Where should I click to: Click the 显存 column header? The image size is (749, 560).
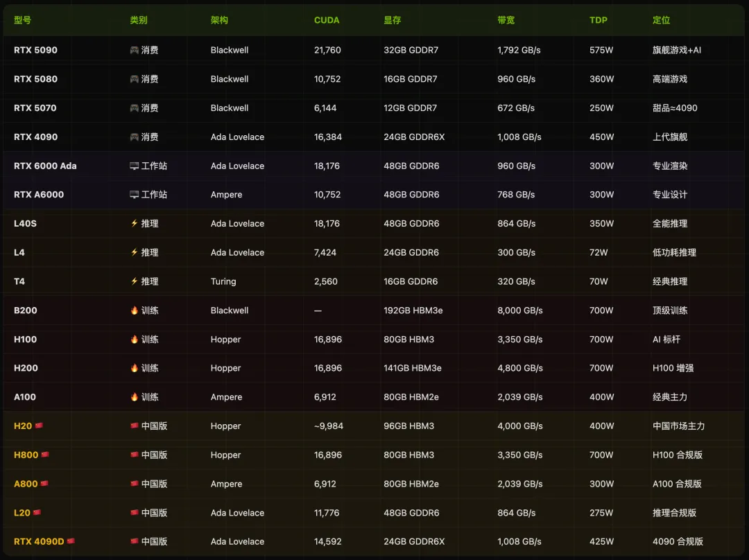(x=392, y=20)
